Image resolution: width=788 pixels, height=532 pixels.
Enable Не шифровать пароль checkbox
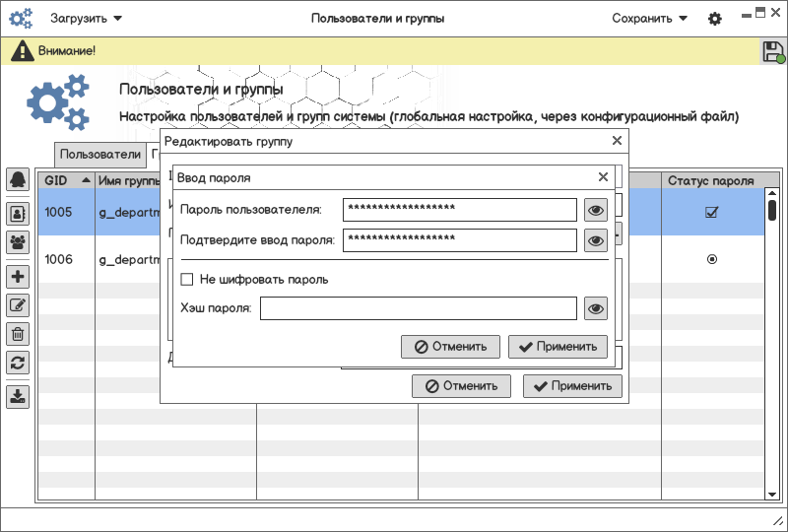pyautogui.click(x=186, y=279)
